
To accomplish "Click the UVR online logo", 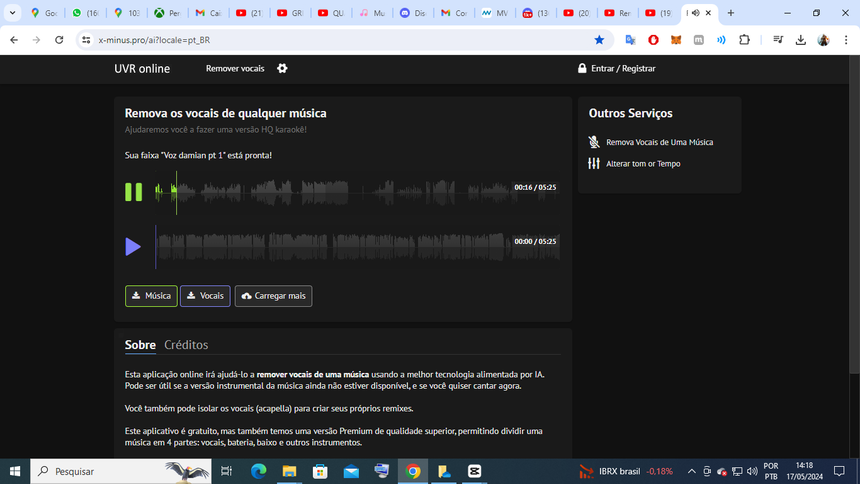I will coord(142,69).
